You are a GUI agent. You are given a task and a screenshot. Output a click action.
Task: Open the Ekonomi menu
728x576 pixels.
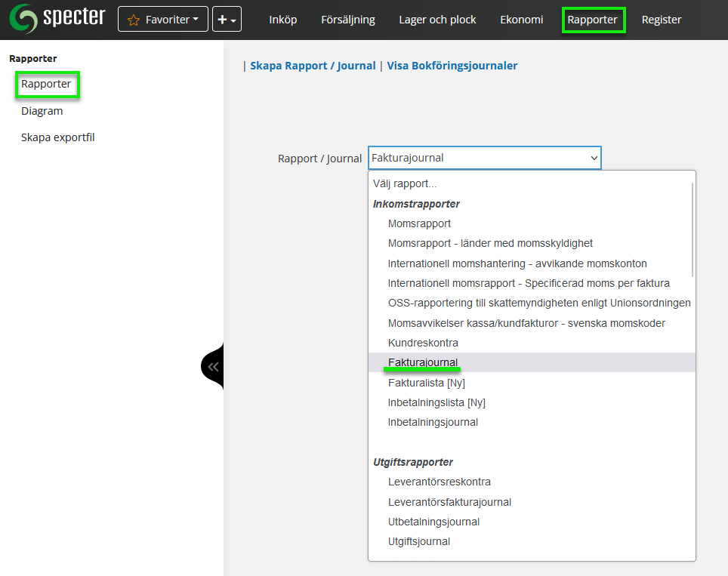tap(521, 20)
